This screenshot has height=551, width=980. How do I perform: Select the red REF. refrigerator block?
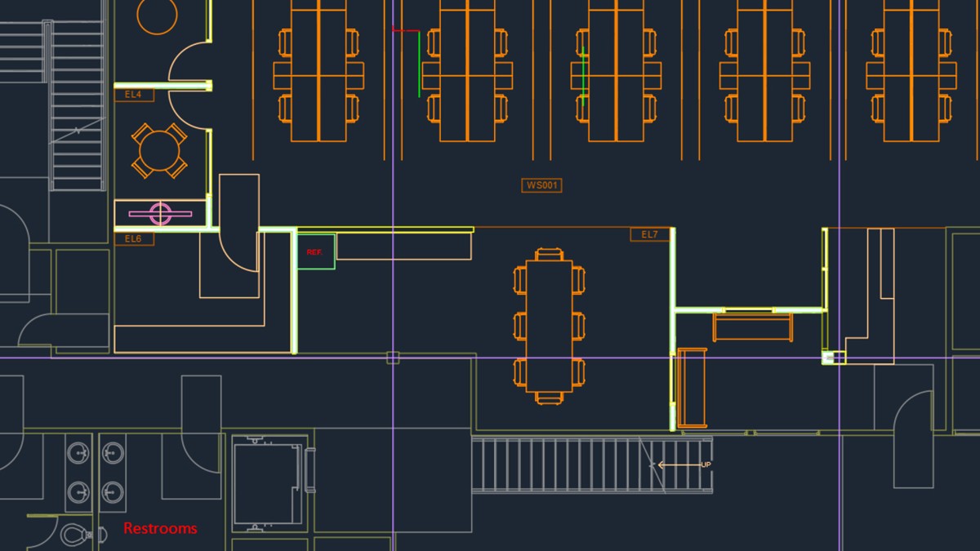click(x=315, y=252)
